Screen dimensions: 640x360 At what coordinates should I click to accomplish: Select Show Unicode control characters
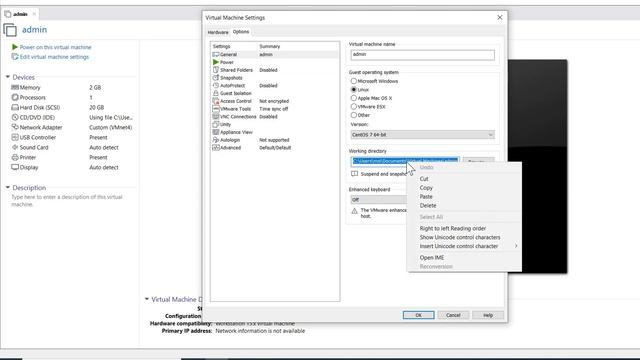pos(464,237)
